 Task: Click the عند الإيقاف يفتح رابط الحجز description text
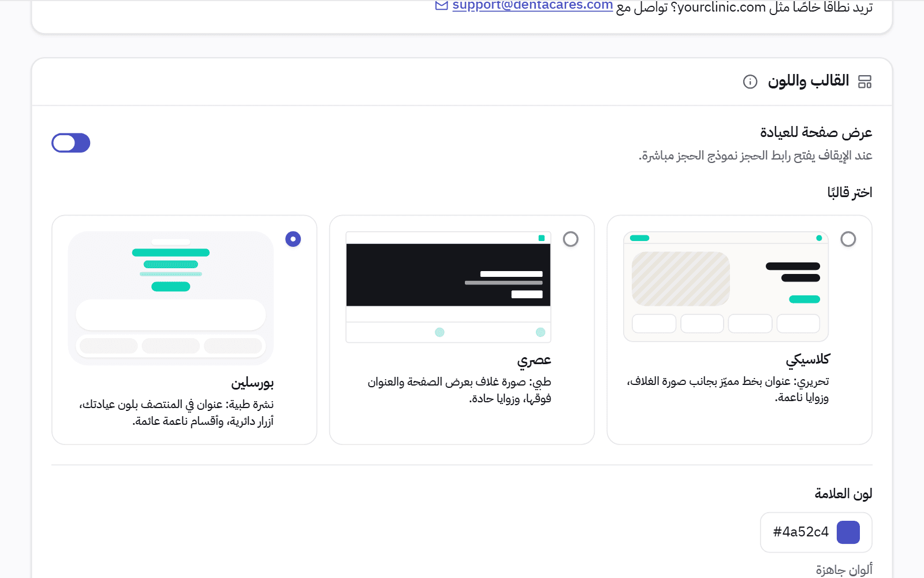pyautogui.click(x=755, y=156)
